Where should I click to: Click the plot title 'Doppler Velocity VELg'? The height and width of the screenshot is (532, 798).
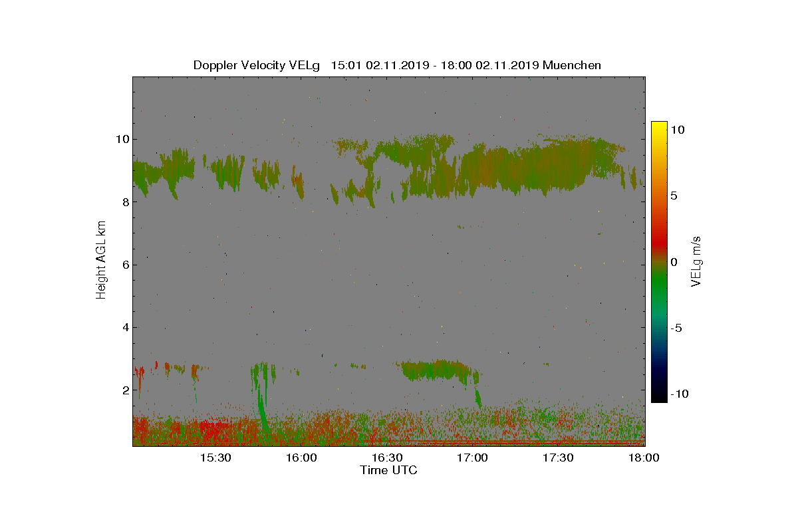256,65
